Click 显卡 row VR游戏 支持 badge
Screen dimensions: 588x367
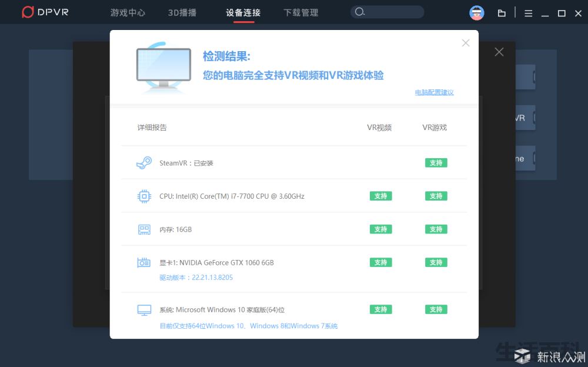click(436, 262)
